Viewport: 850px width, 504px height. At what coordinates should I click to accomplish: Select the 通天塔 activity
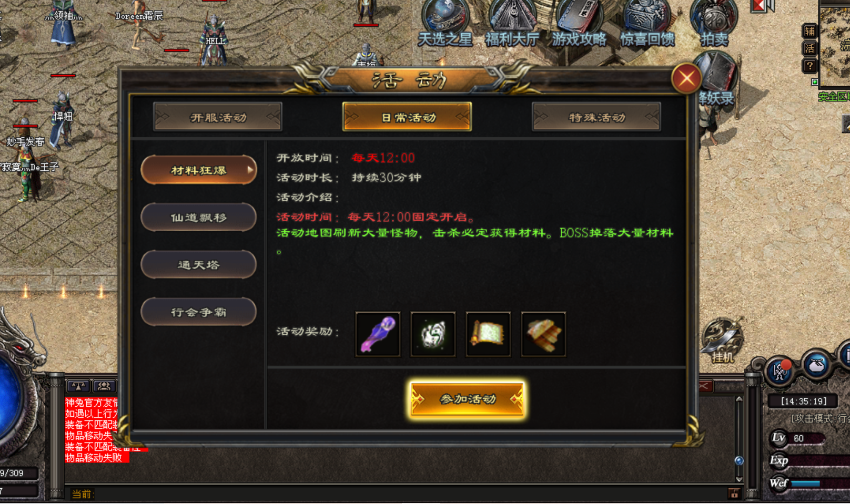tap(199, 264)
